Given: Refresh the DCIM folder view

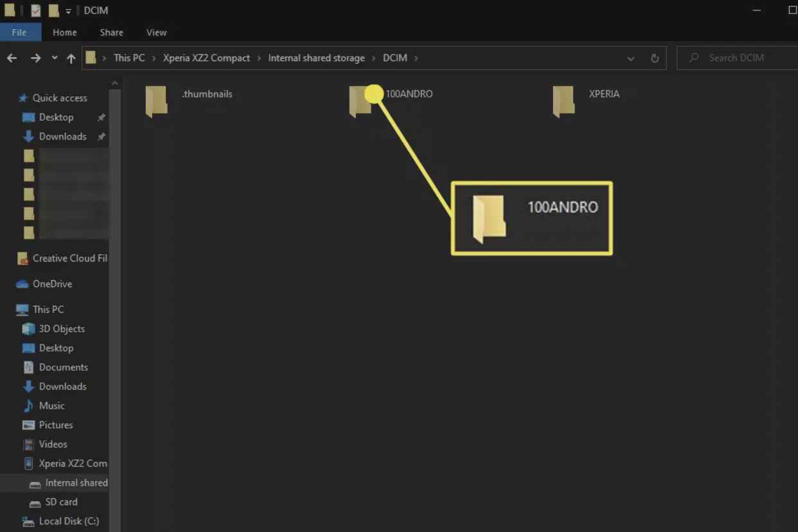Looking at the screenshot, I should pos(655,58).
